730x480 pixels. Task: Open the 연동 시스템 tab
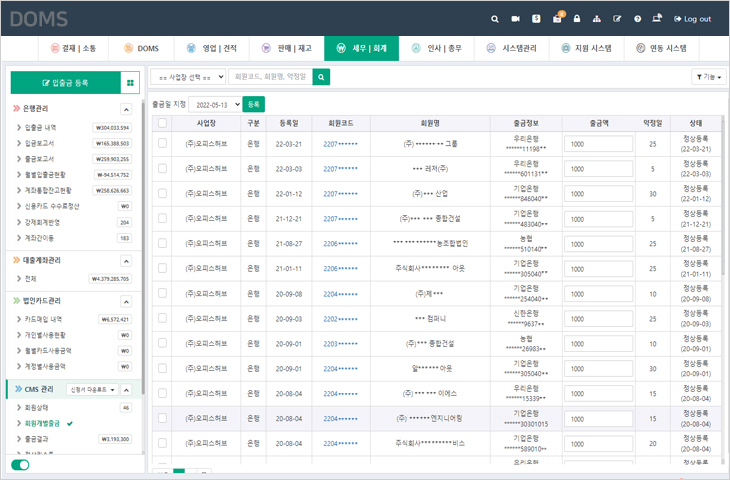click(x=662, y=48)
